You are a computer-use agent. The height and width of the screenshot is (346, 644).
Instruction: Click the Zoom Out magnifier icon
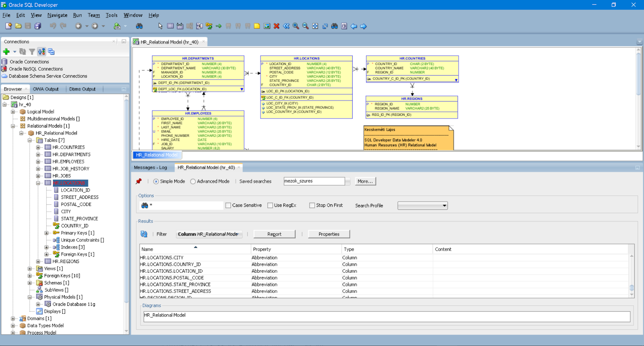coord(305,26)
